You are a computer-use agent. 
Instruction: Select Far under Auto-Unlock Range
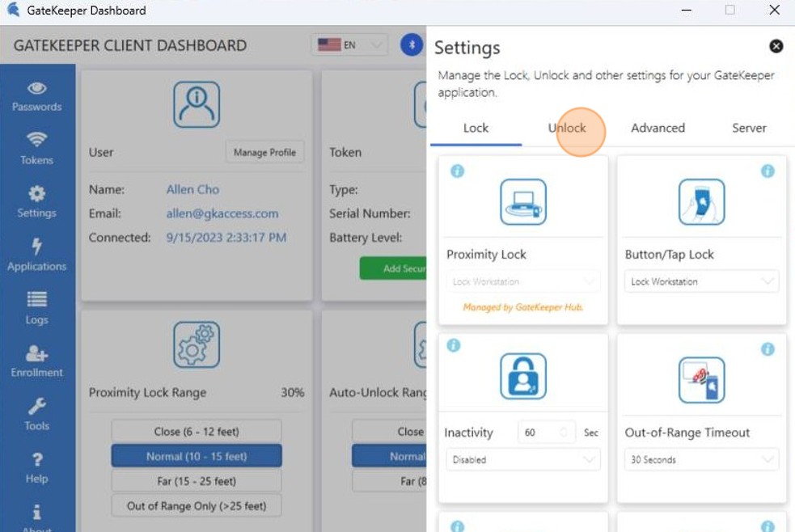pos(389,481)
